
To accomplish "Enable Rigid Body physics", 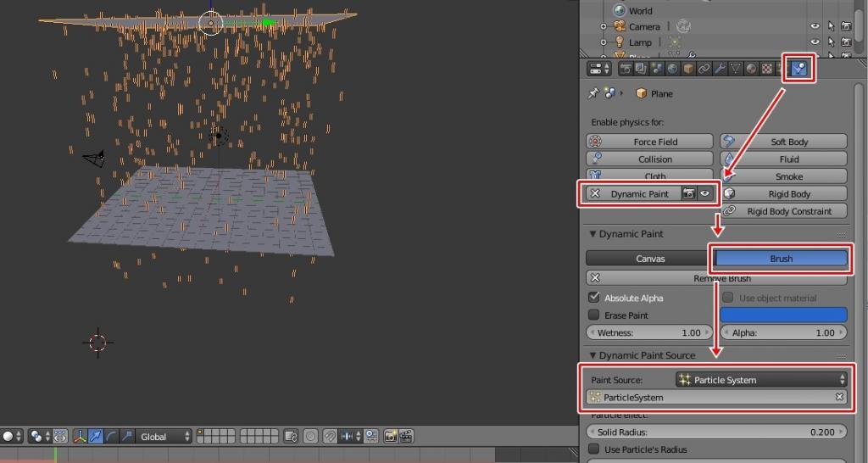I will tap(784, 193).
